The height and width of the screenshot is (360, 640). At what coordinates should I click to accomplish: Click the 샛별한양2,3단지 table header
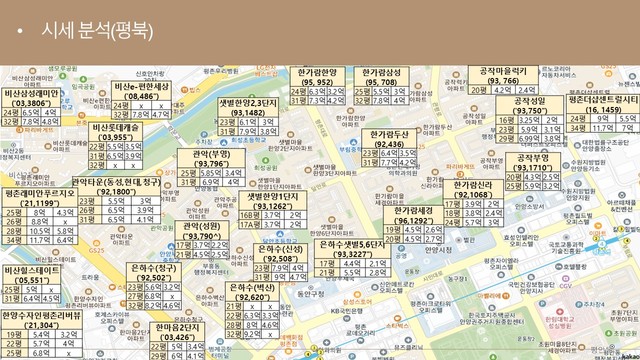[x=248, y=108]
